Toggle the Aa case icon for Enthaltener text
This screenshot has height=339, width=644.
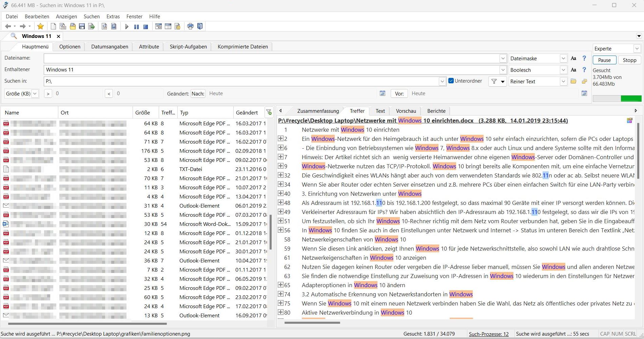coord(573,70)
